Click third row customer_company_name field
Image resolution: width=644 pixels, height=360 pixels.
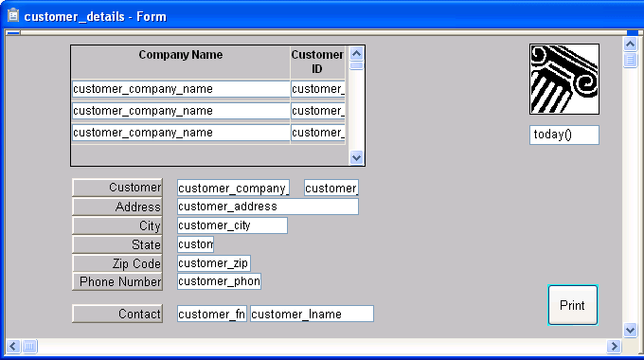(x=181, y=133)
